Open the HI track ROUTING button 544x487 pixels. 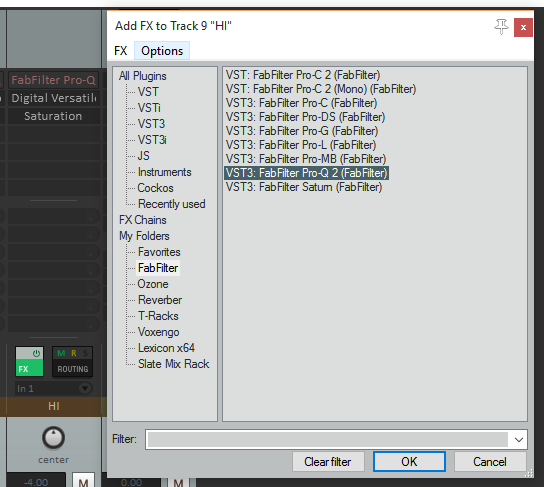click(x=73, y=369)
